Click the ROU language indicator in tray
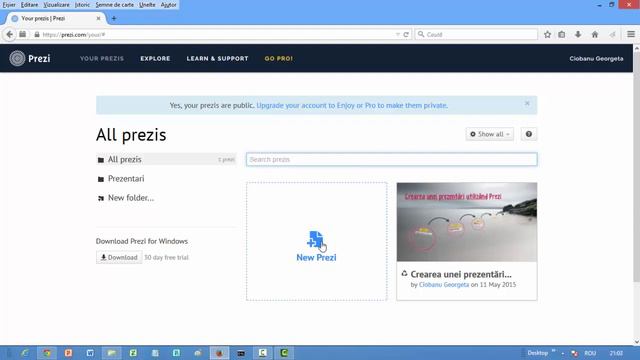 pos(590,353)
